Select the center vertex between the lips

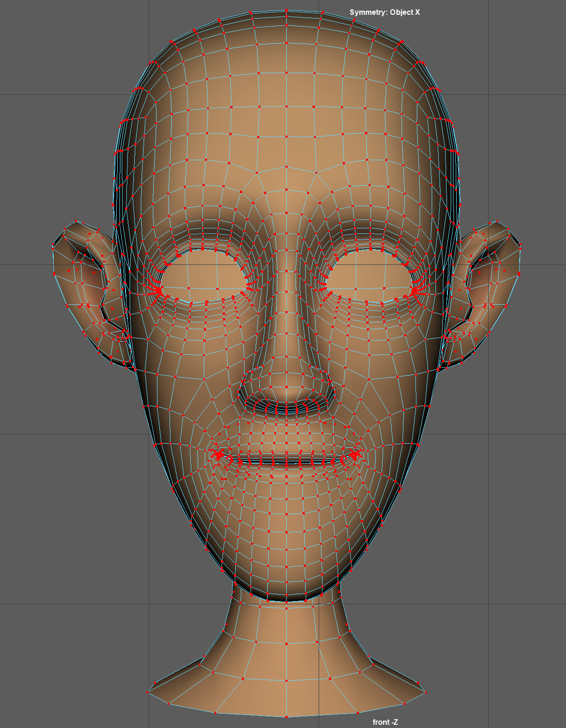pos(286,462)
